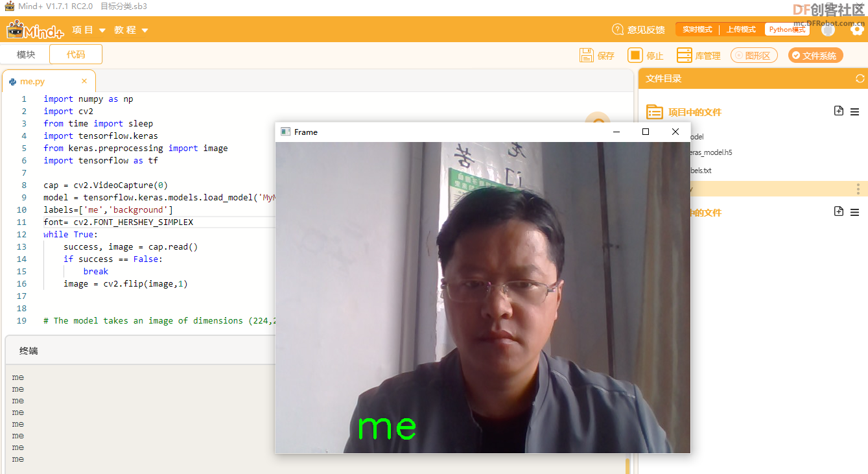Switch to the 代码 tab
The image size is (868, 474).
click(x=76, y=54)
